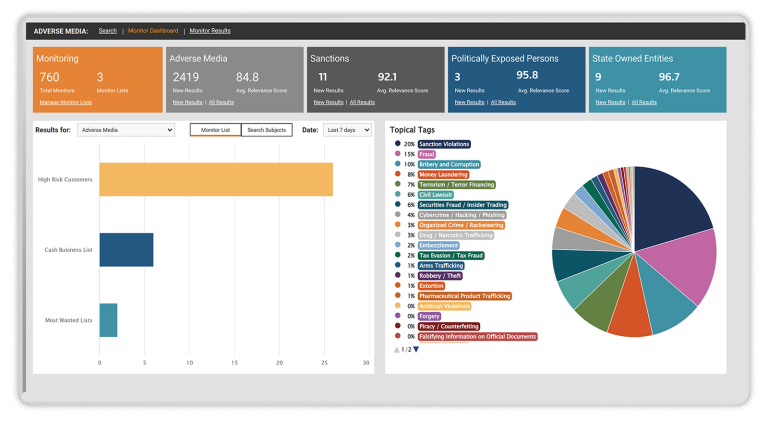The image size is (768, 432).
Task: Go to next page of topical tags
Action: tap(417, 349)
